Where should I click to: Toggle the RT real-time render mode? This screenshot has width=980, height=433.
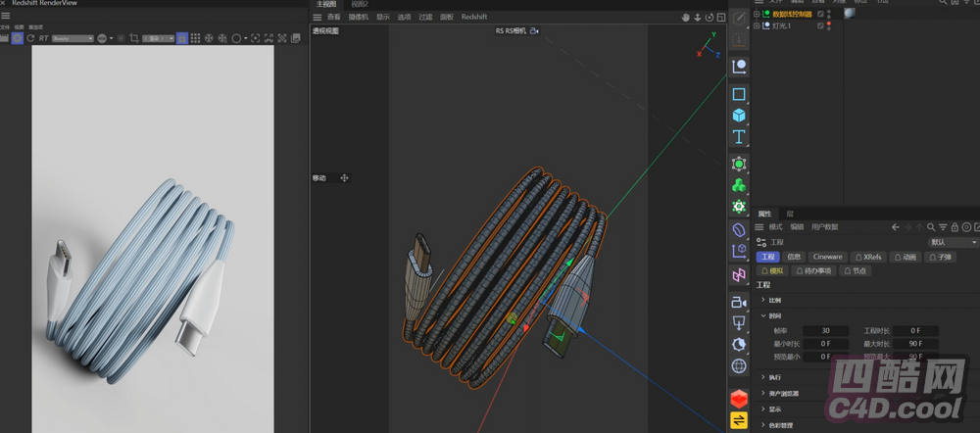pyautogui.click(x=44, y=37)
